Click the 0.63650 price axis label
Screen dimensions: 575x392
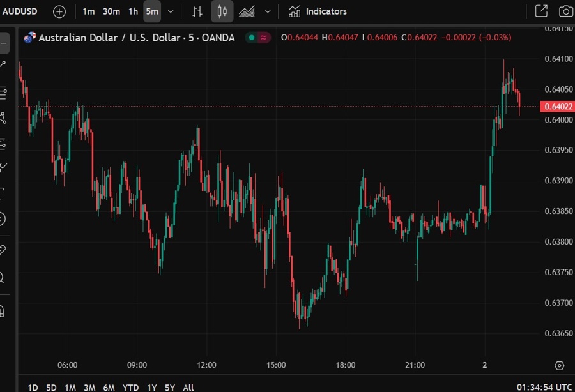[558, 333]
